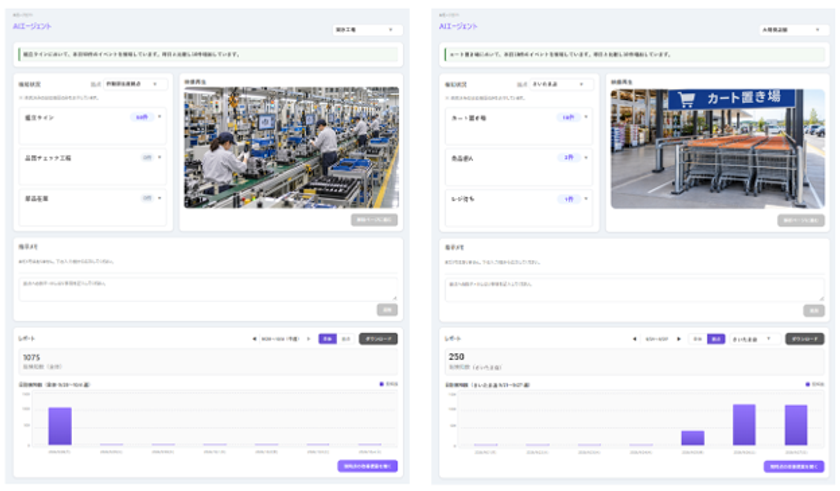Select the unselected white tab in cart-store report
This screenshot has height=491, width=840.
pyautogui.click(x=698, y=339)
